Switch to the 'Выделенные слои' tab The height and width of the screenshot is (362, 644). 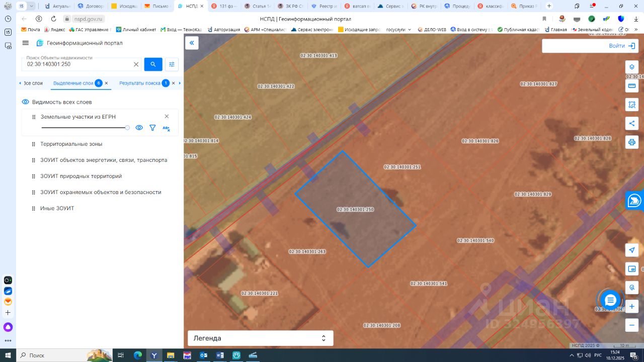[x=73, y=83]
